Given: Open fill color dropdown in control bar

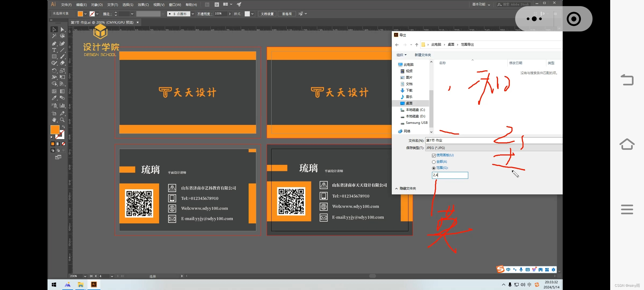Looking at the screenshot, I should pyautogui.click(x=86, y=14).
